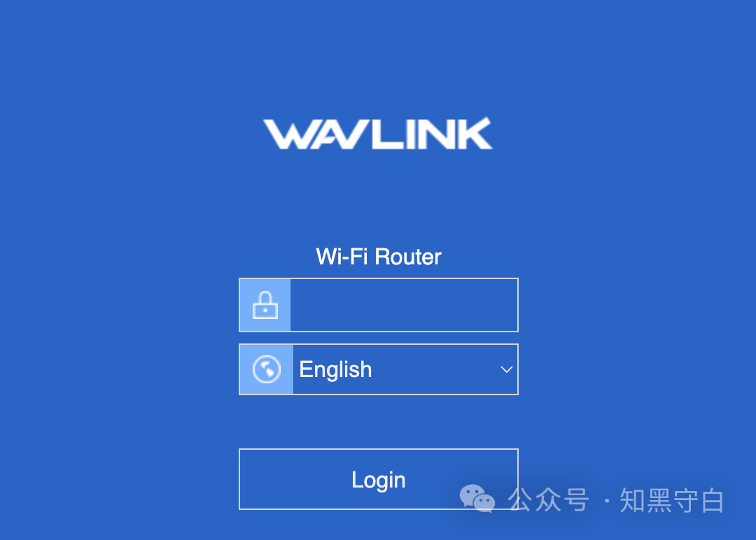Click the light-blue square holding the globe
The width and height of the screenshot is (756, 540).
[267, 369]
